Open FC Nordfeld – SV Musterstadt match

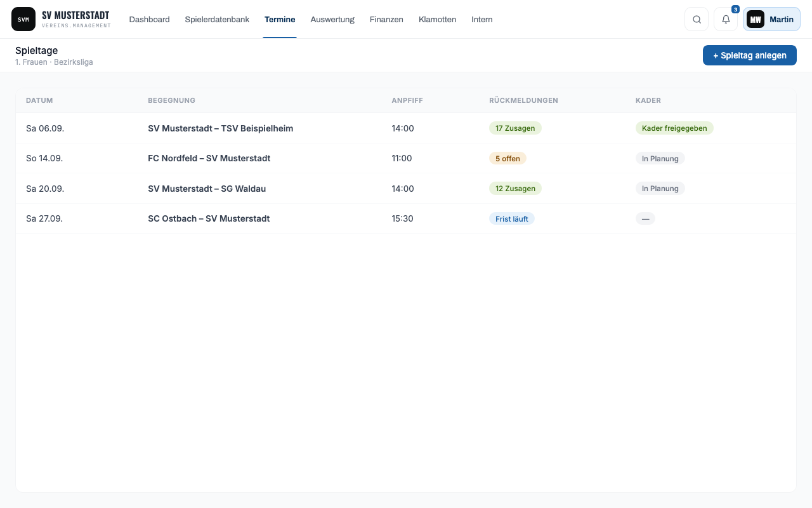(209, 158)
